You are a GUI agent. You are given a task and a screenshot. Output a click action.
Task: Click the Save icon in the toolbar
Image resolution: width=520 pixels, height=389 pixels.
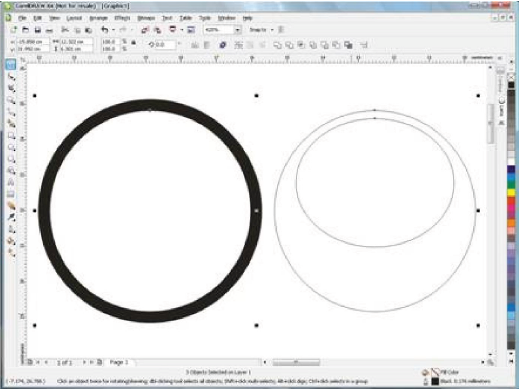(x=38, y=30)
